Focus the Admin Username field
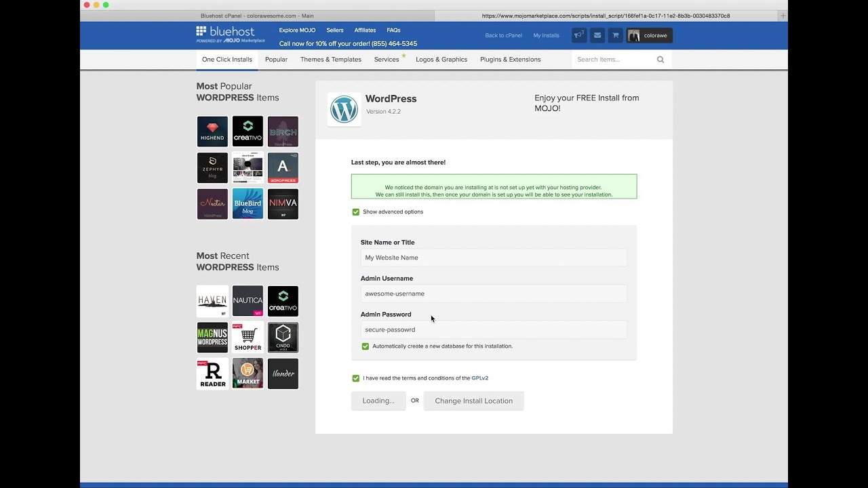The height and width of the screenshot is (488, 868). pyautogui.click(x=494, y=293)
